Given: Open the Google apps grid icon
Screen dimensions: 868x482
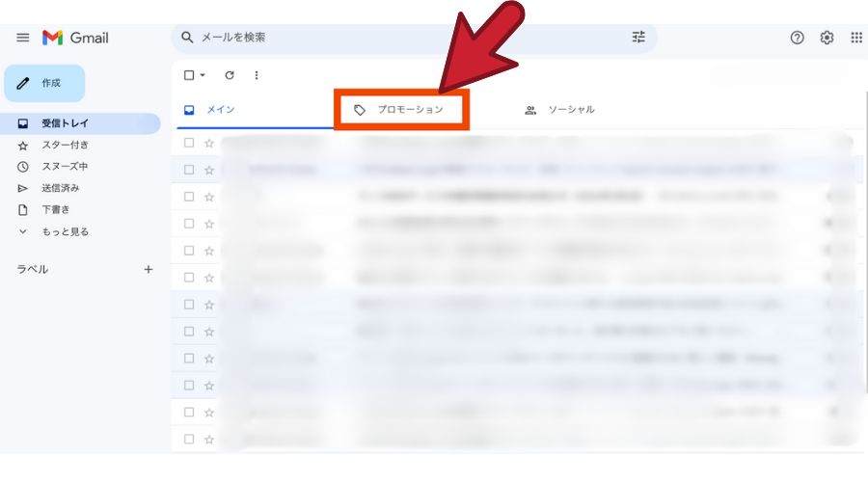Looking at the screenshot, I should 855,38.
